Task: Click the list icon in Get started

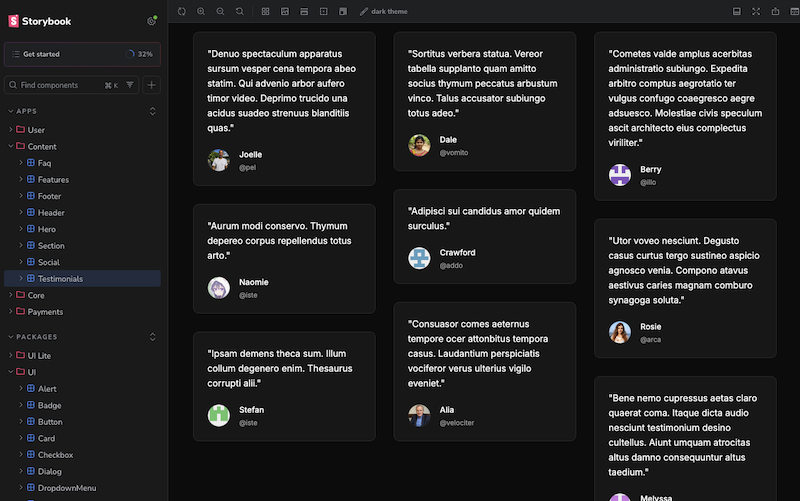Action: (x=16, y=54)
